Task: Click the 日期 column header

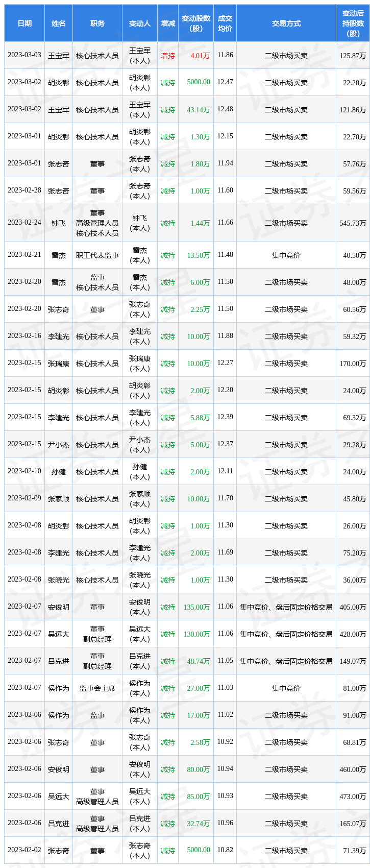Action: tap(24, 23)
